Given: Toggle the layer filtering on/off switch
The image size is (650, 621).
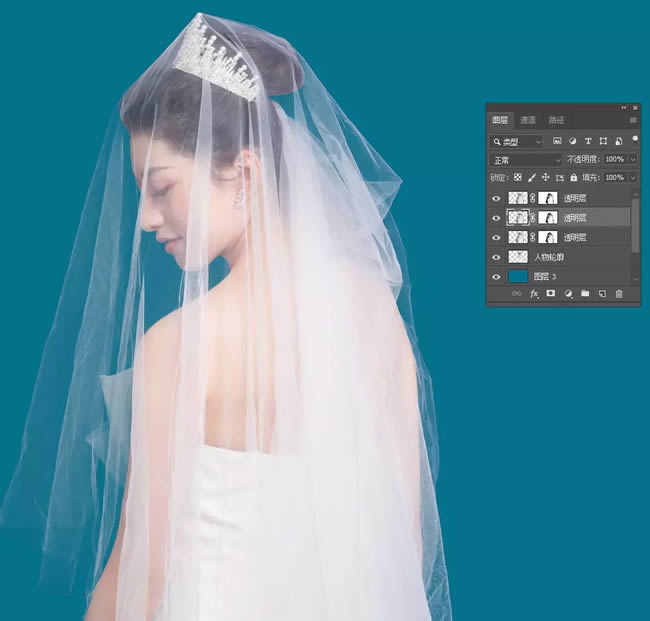Looking at the screenshot, I should (x=635, y=139).
